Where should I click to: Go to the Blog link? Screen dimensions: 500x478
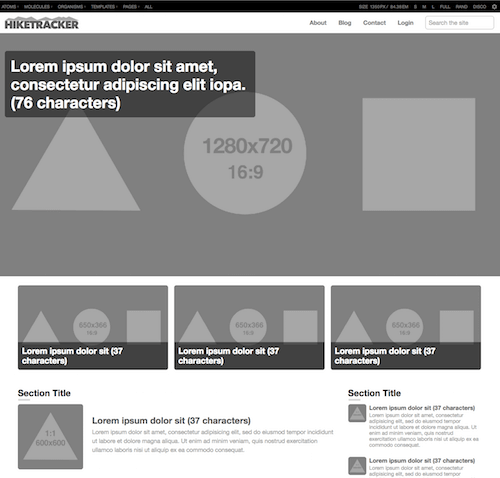click(x=345, y=23)
